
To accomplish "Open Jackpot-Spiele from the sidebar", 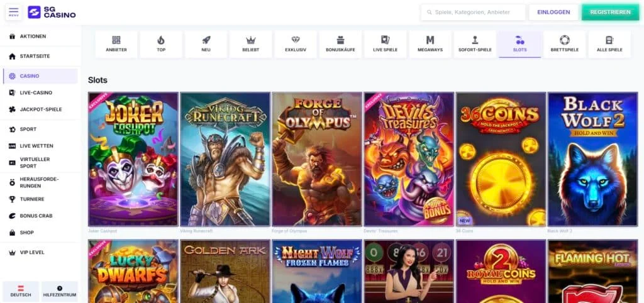I will coord(40,109).
